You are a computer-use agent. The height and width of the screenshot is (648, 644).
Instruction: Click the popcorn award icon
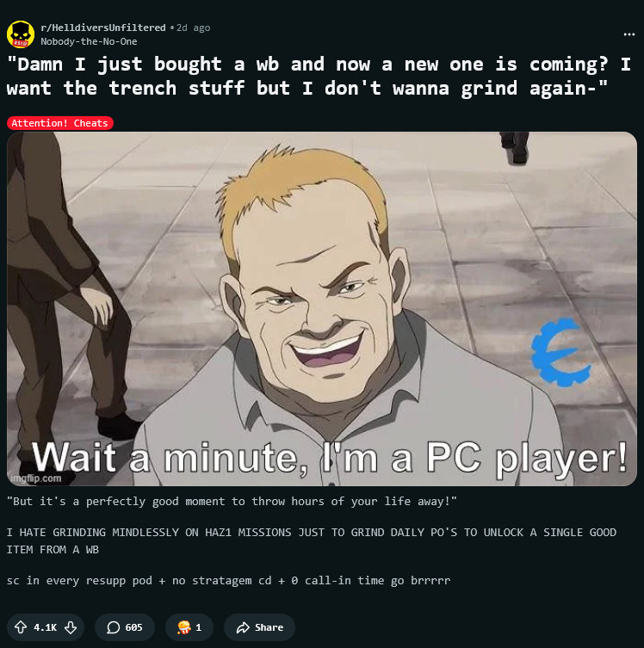tap(183, 627)
